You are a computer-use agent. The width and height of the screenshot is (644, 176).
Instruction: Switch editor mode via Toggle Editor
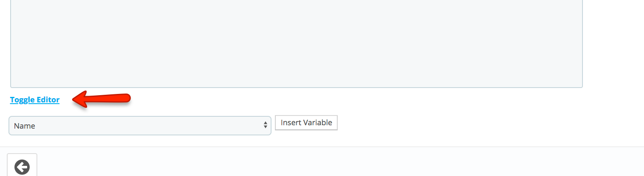pyautogui.click(x=35, y=100)
